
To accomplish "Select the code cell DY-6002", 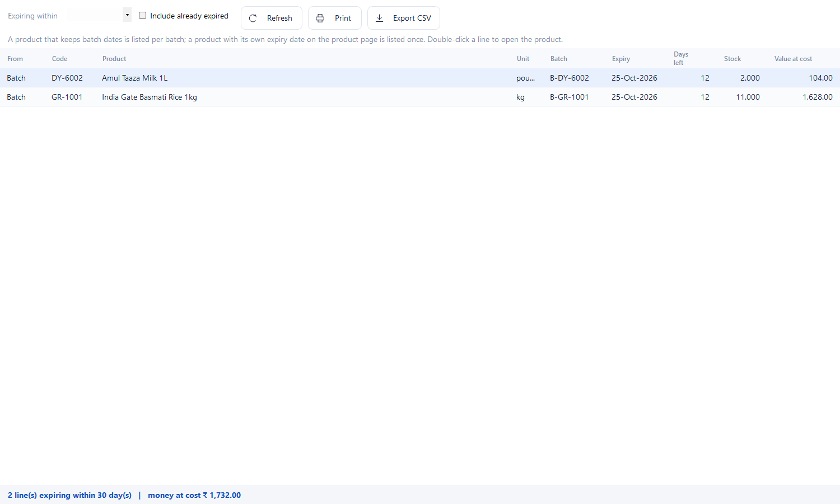I will pos(67,78).
